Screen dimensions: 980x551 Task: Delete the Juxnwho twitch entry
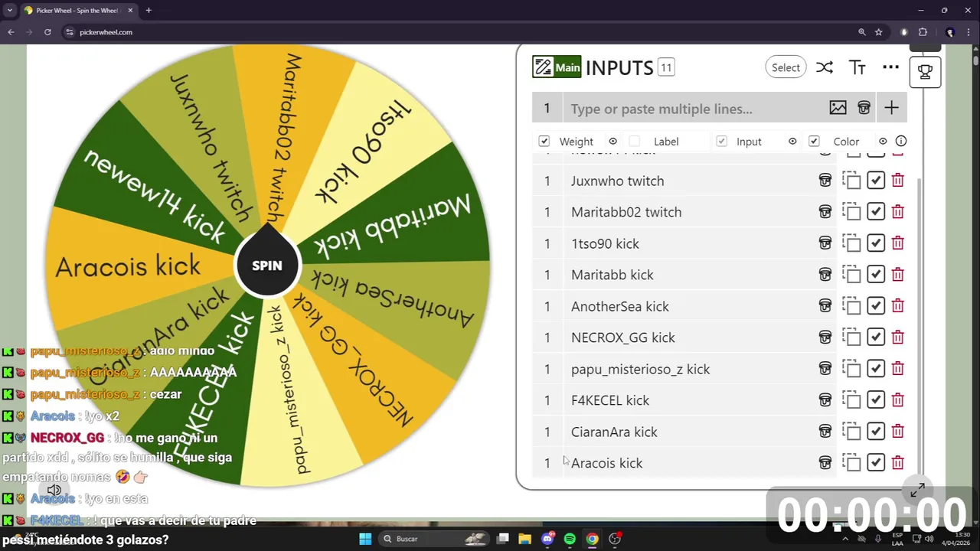897,181
